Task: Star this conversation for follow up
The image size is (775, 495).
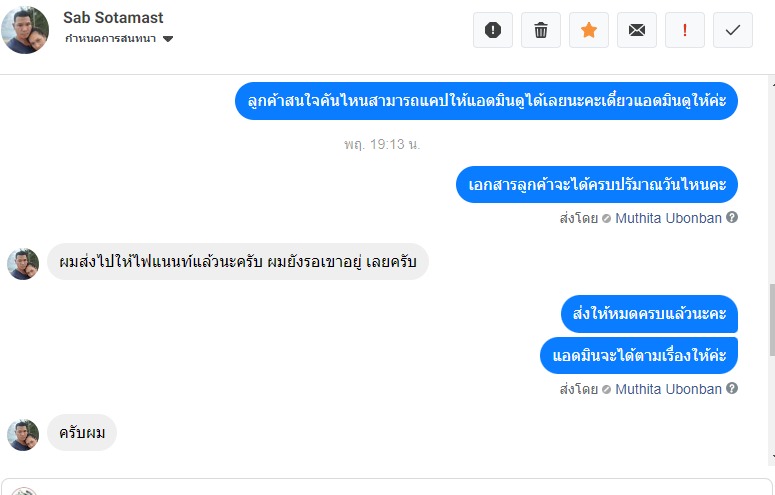Action: [x=589, y=30]
